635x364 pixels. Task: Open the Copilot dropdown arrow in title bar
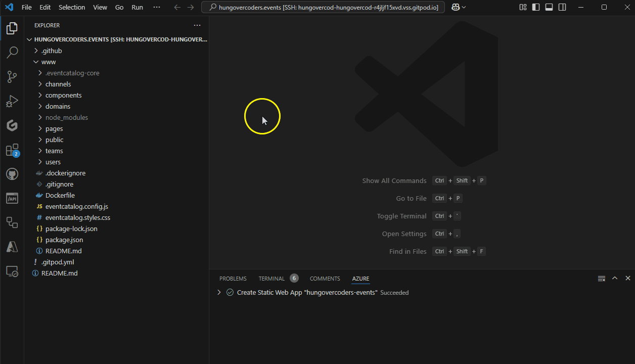tap(464, 7)
